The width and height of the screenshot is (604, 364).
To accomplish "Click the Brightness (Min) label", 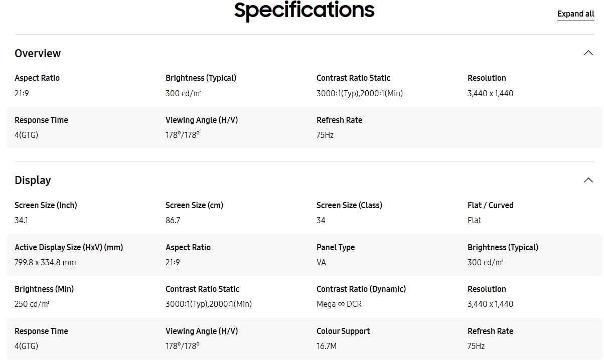I will click(x=44, y=289).
